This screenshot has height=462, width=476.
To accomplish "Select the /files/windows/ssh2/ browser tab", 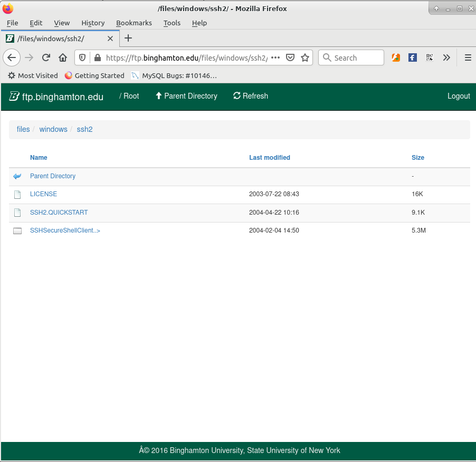I will pyautogui.click(x=60, y=38).
